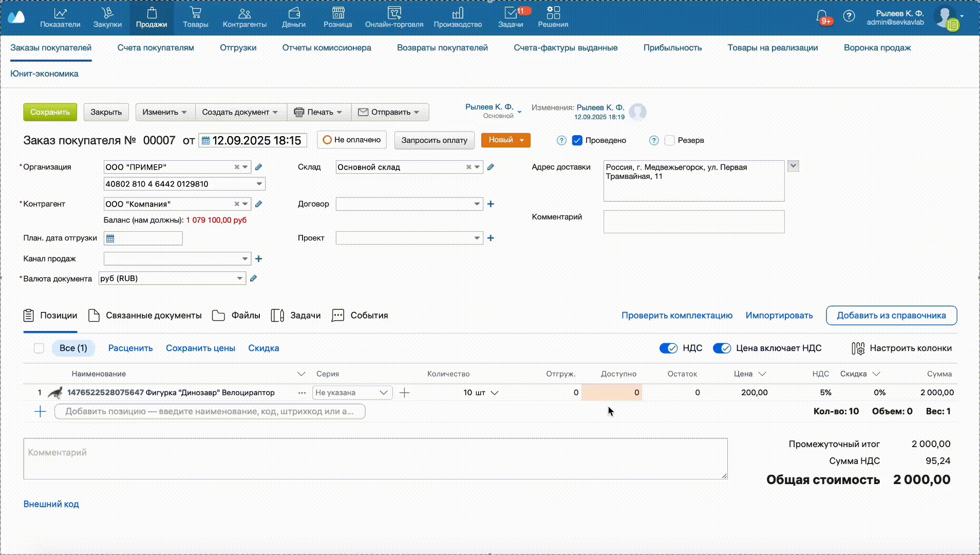Open the Создать документ dropdown
Viewport: 980px width, 555px height.
tap(239, 112)
